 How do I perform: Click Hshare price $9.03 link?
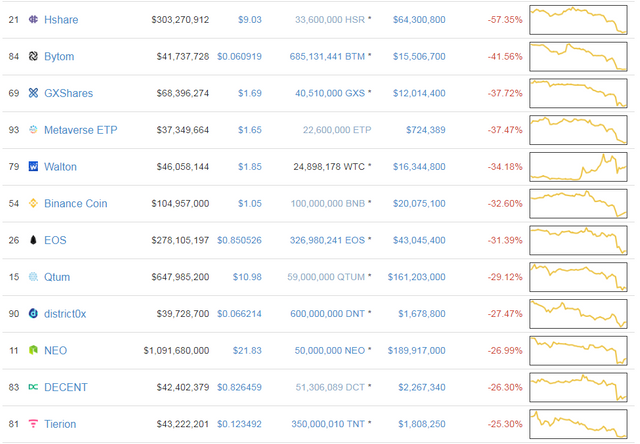click(x=249, y=19)
